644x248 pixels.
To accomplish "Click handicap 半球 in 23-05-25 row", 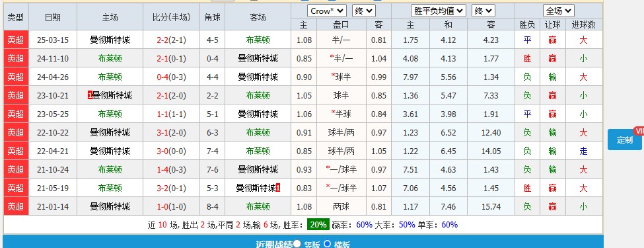I will click(341, 114).
